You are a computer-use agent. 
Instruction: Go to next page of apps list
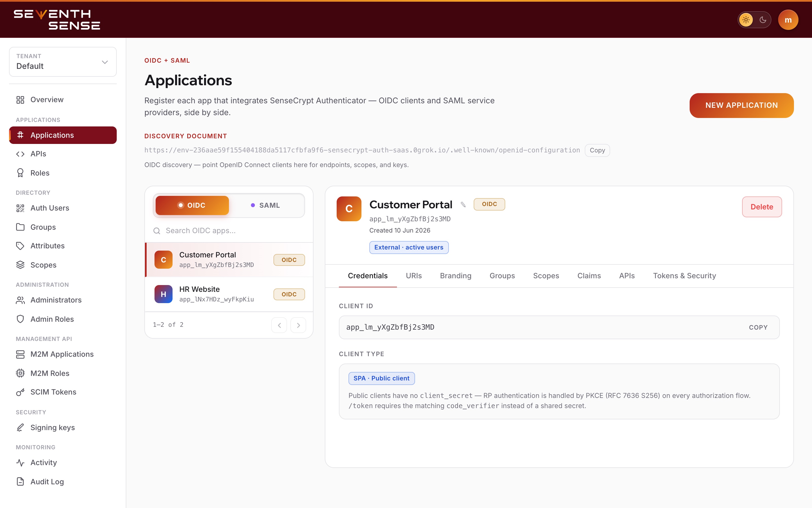(298, 325)
